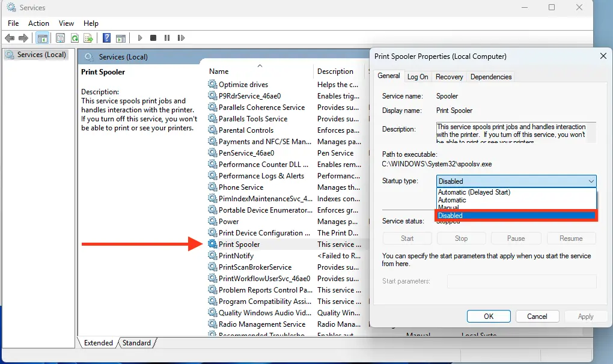Open the File menu

point(13,23)
